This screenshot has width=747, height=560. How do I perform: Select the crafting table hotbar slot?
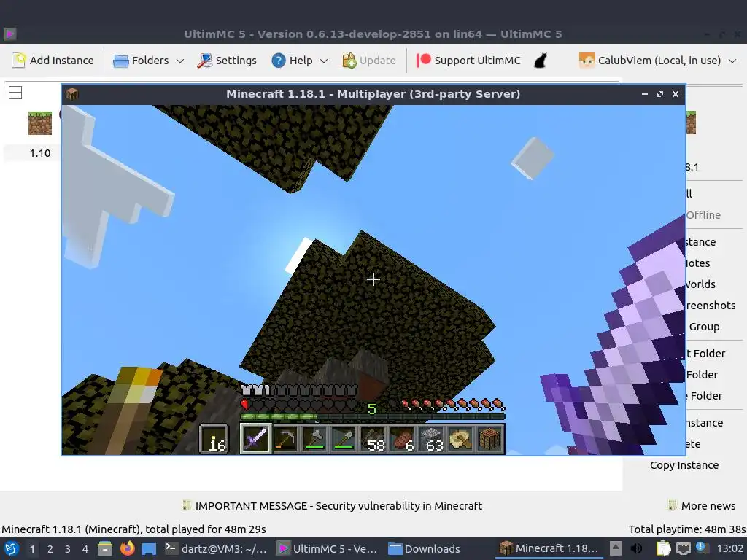[x=489, y=438]
